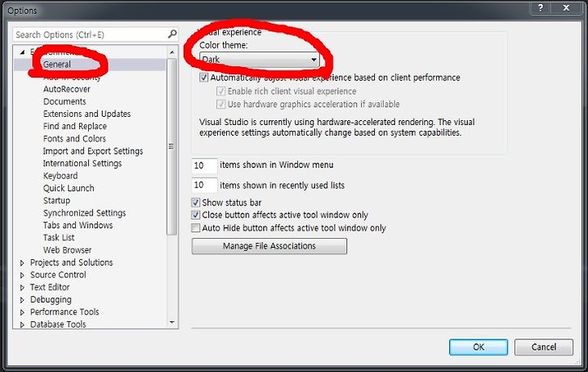
Task: Click the tree scrollbar up arrow
Action: click(x=171, y=52)
